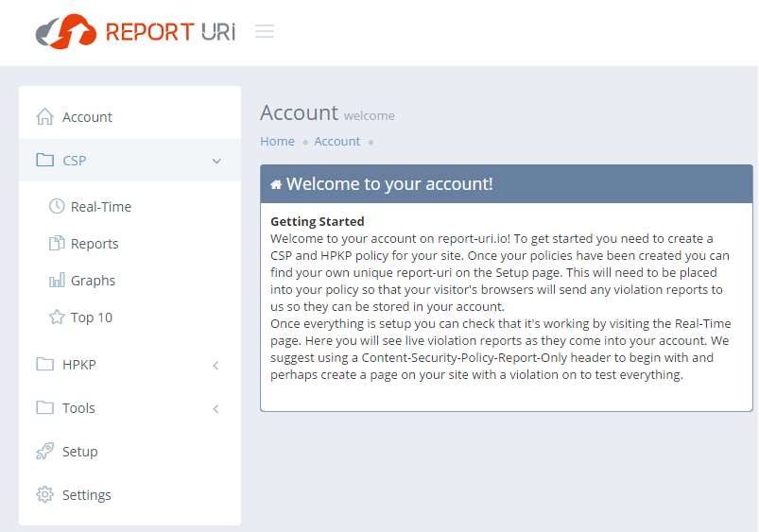
Task: Open the Settings page
Action: (x=87, y=495)
